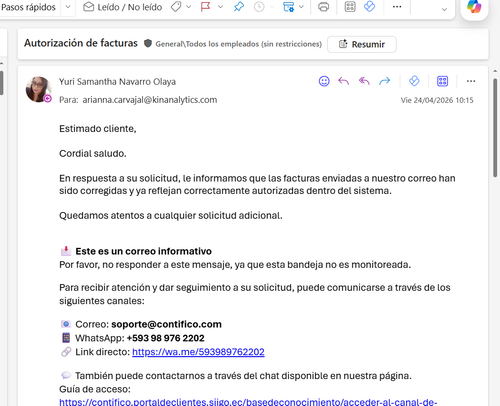This screenshot has height=406, width=500.
Task: Open the contifico.portaldeclientes.siigo.ec guide link
Action: tap(248, 402)
